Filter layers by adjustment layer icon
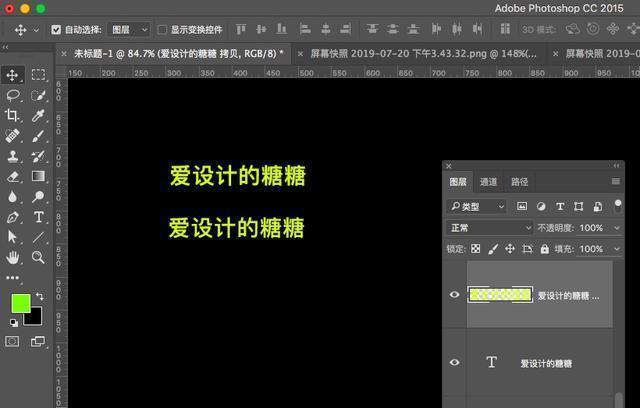Screen dimensions: 640x408 [541, 206]
